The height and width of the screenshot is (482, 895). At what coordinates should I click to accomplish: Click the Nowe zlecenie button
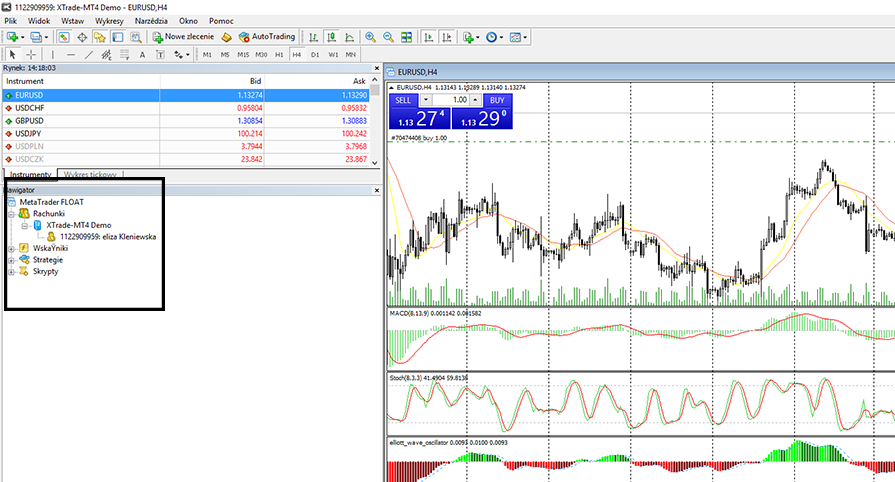point(183,37)
